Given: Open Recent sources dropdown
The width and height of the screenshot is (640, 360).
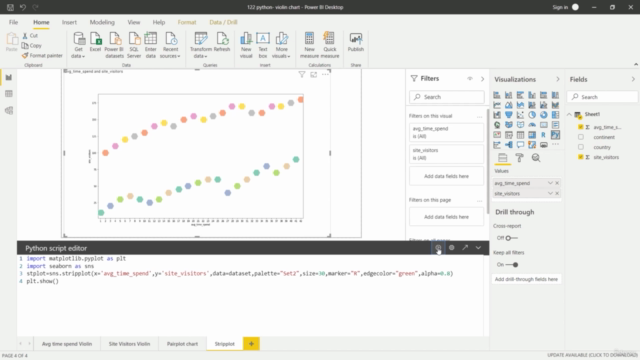Looking at the screenshot, I should pos(170,45).
